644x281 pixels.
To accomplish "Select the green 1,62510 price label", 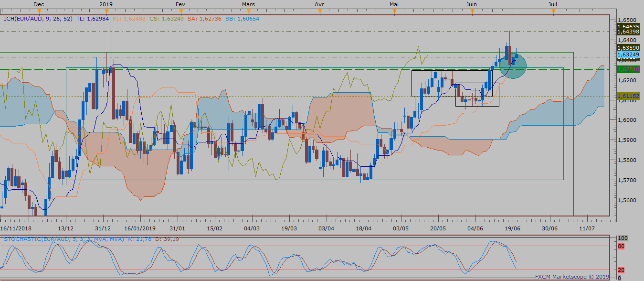I will (628, 69).
